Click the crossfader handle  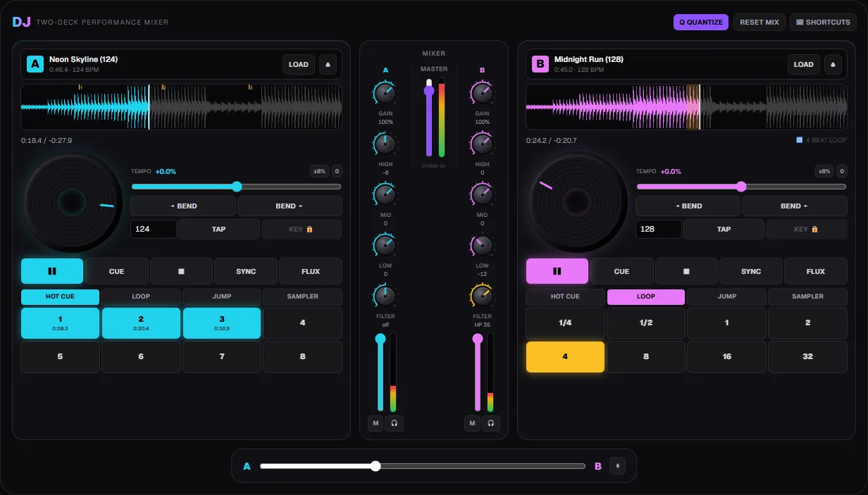376,466
